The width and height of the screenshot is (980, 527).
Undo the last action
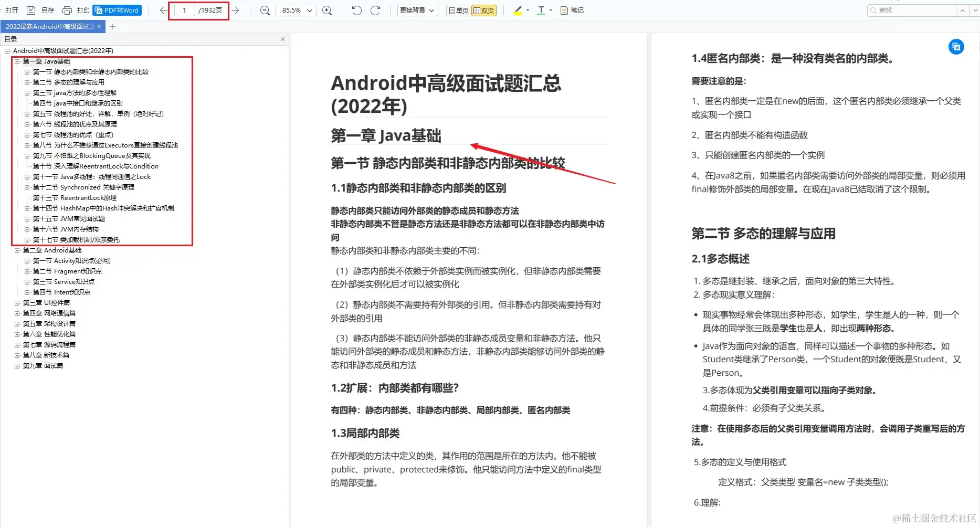tap(356, 10)
